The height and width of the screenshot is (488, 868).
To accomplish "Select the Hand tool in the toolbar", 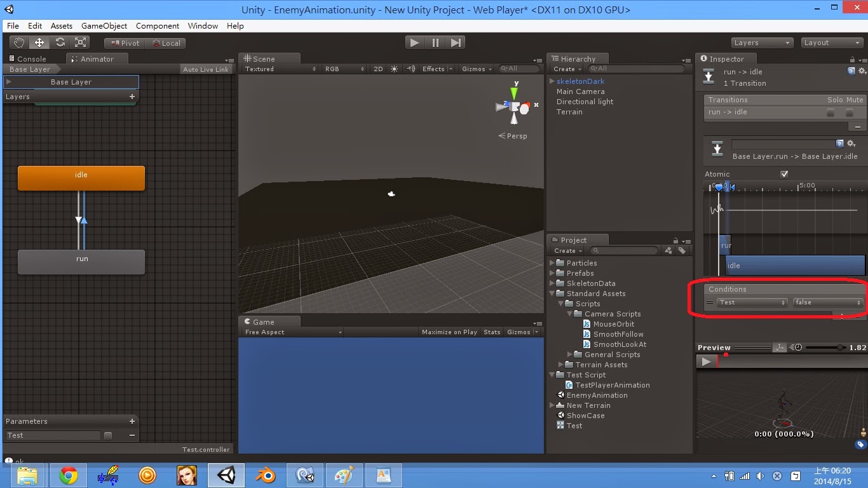I will (18, 42).
